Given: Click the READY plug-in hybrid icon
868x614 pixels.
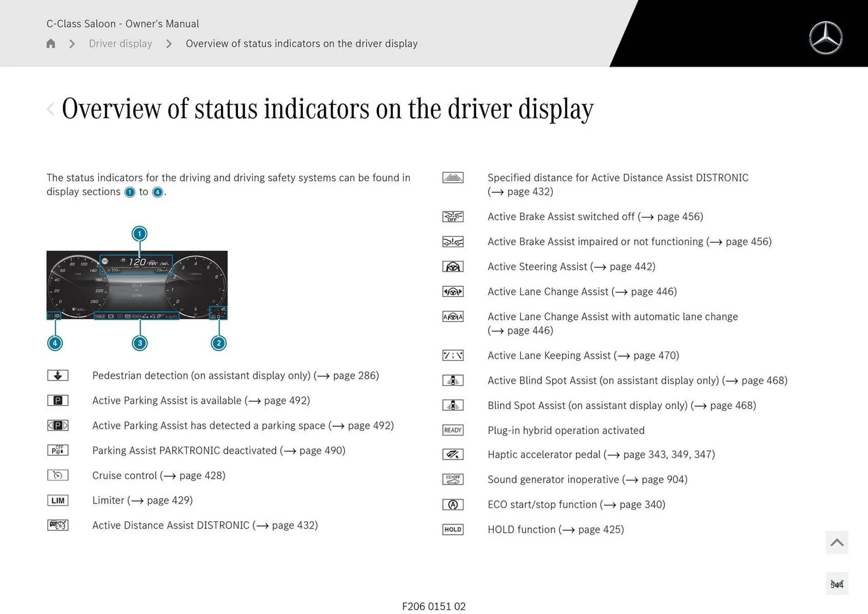Looking at the screenshot, I should pyautogui.click(x=453, y=430).
